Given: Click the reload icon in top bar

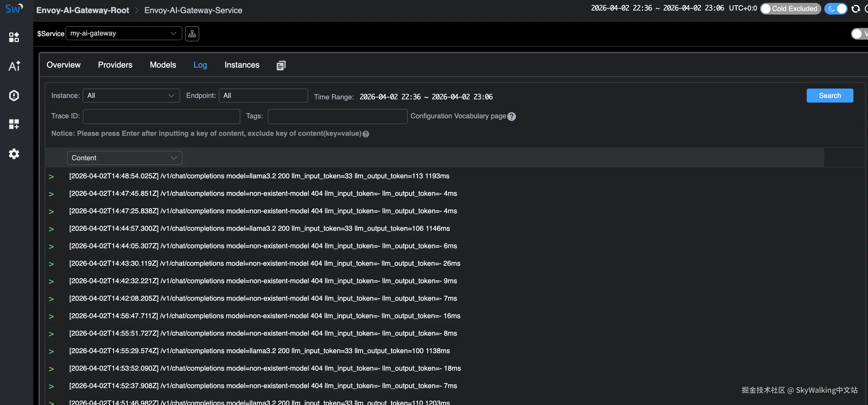Looking at the screenshot, I should 855,9.
